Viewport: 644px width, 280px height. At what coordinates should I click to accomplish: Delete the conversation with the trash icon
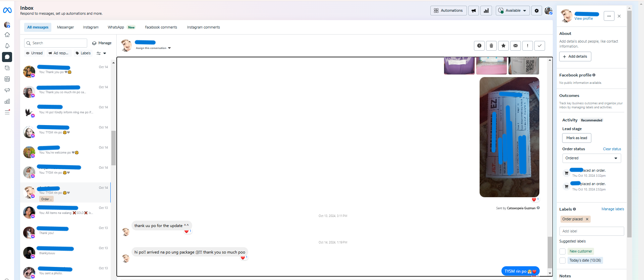pyautogui.click(x=491, y=46)
